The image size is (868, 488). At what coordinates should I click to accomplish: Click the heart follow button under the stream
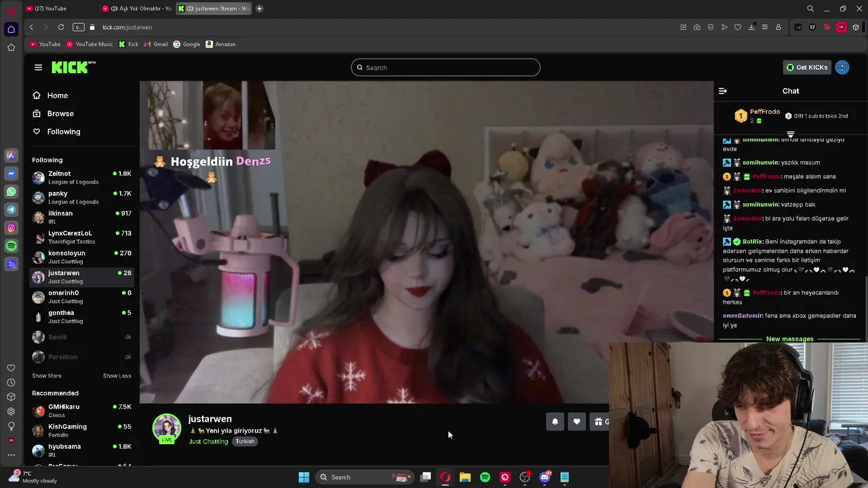click(576, 422)
